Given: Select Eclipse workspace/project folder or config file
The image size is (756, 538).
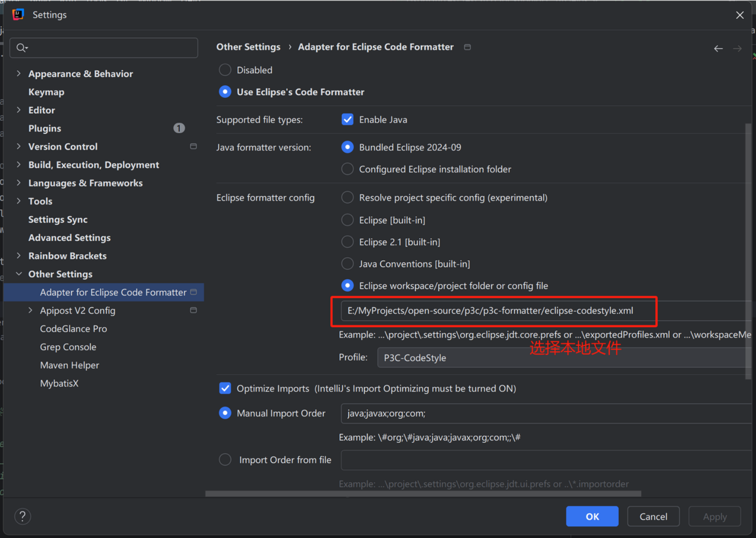Looking at the screenshot, I should click(x=347, y=286).
